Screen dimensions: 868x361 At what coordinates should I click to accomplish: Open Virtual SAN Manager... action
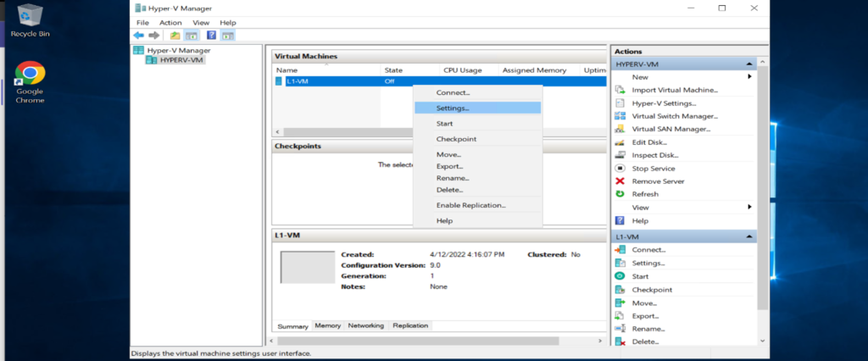671,129
